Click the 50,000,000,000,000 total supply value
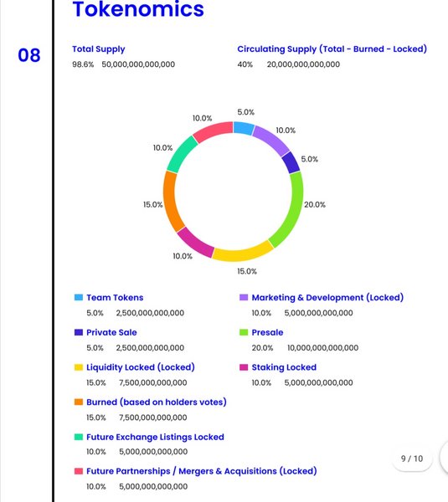This screenshot has width=448, height=502. point(138,64)
